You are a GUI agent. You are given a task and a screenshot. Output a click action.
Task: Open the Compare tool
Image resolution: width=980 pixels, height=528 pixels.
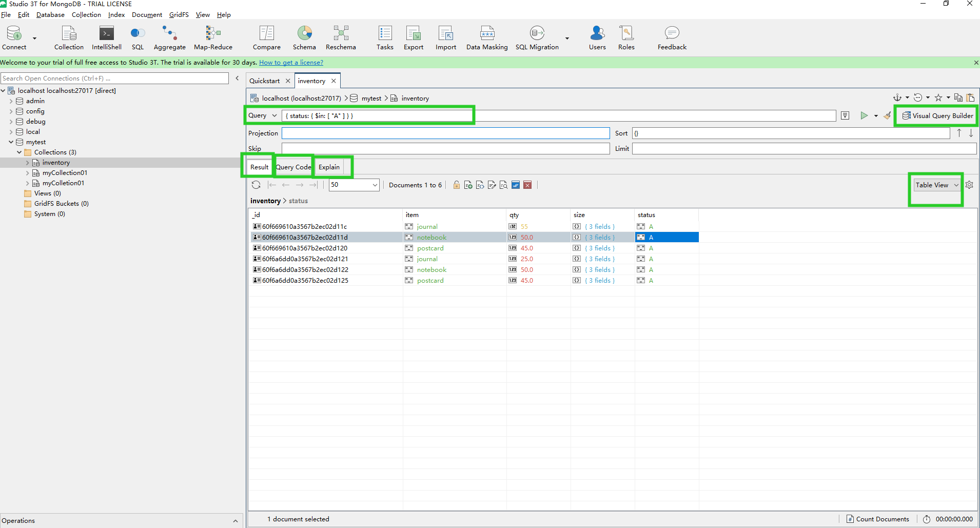(267, 38)
